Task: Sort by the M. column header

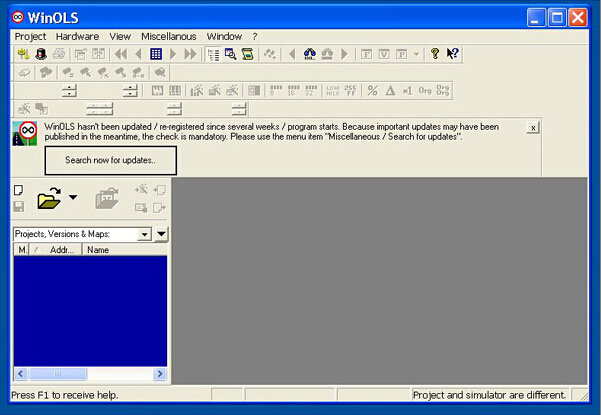Action: click(21, 250)
